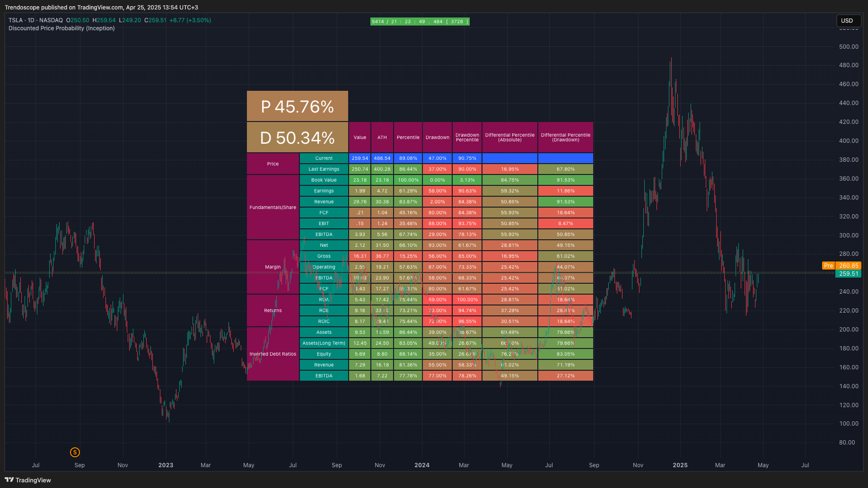The image size is (868, 488).
Task: Click the Drawdown Percentile column header
Action: [467, 138]
